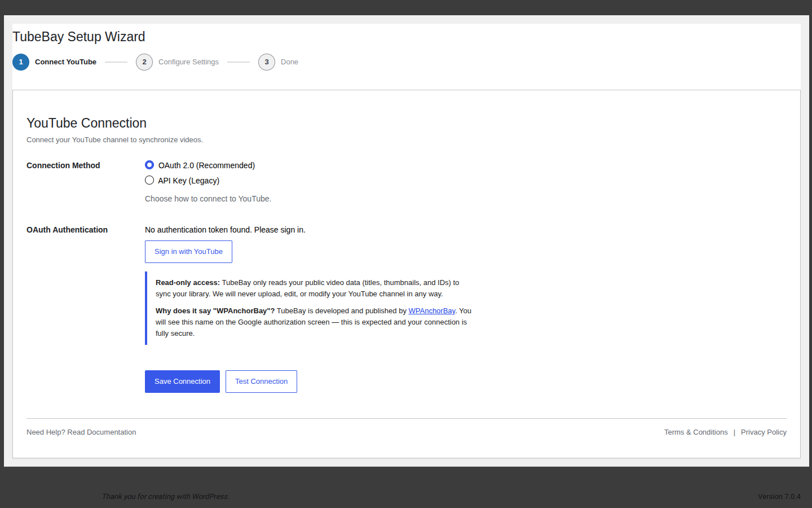Click 'No authentication token found' message
The width and height of the screenshot is (812, 508).
pyautogui.click(x=225, y=230)
